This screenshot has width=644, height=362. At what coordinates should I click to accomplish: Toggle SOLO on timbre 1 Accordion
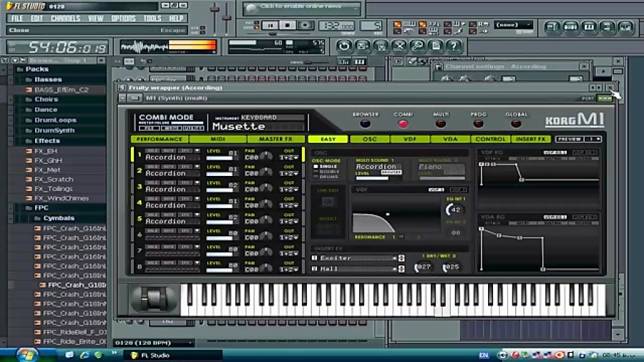(x=152, y=151)
